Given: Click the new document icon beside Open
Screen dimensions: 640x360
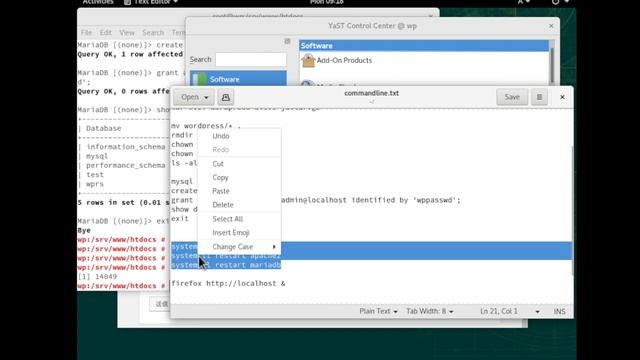Looking at the screenshot, I should point(226,97).
